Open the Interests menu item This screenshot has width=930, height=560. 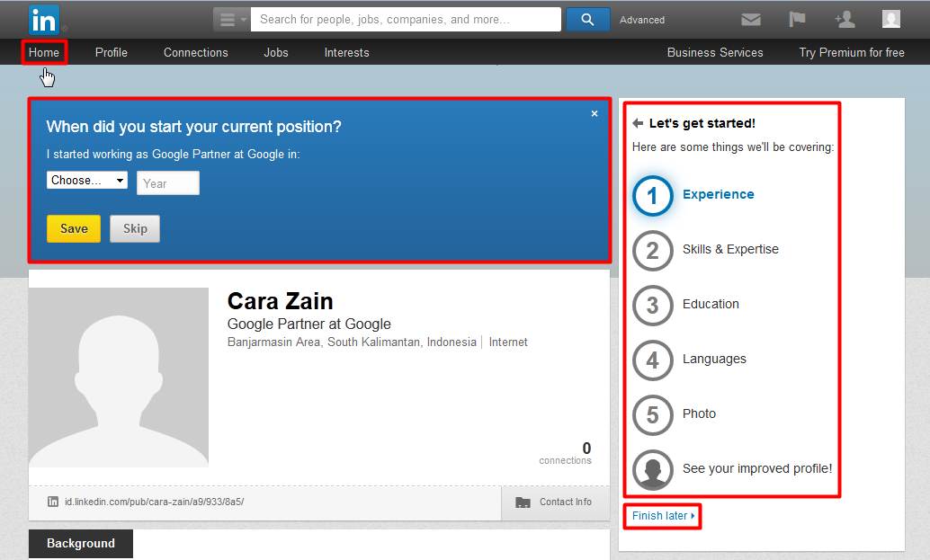[346, 53]
